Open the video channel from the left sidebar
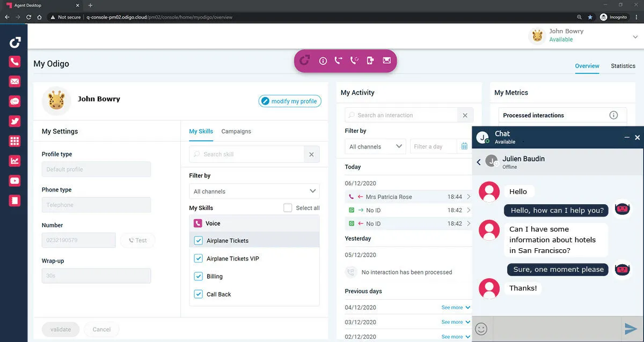The height and width of the screenshot is (342, 644). [x=14, y=181]
